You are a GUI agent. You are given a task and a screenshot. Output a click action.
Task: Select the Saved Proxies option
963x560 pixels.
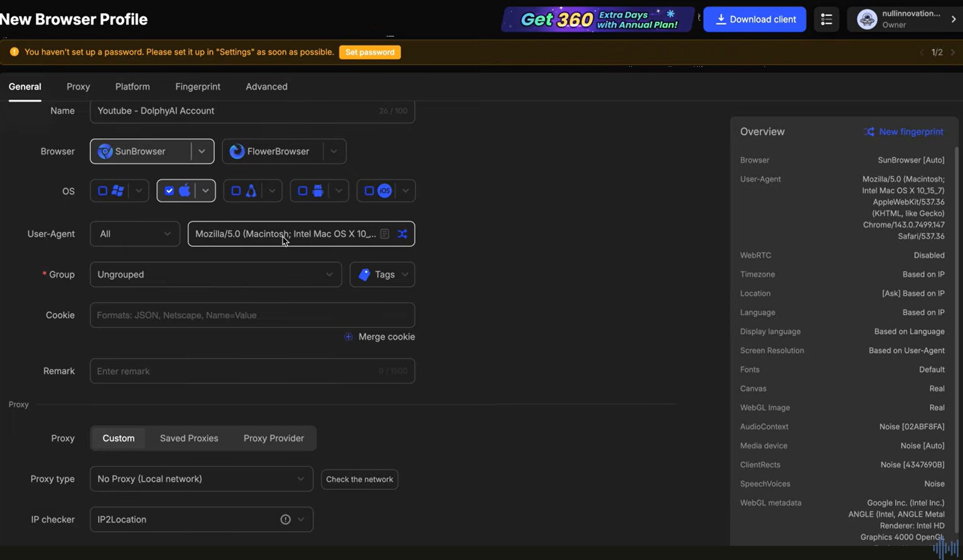[x=189, y=438]
